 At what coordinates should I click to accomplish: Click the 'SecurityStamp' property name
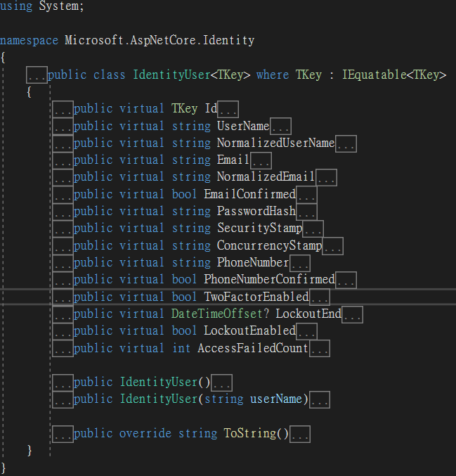[x=260, y=229]
